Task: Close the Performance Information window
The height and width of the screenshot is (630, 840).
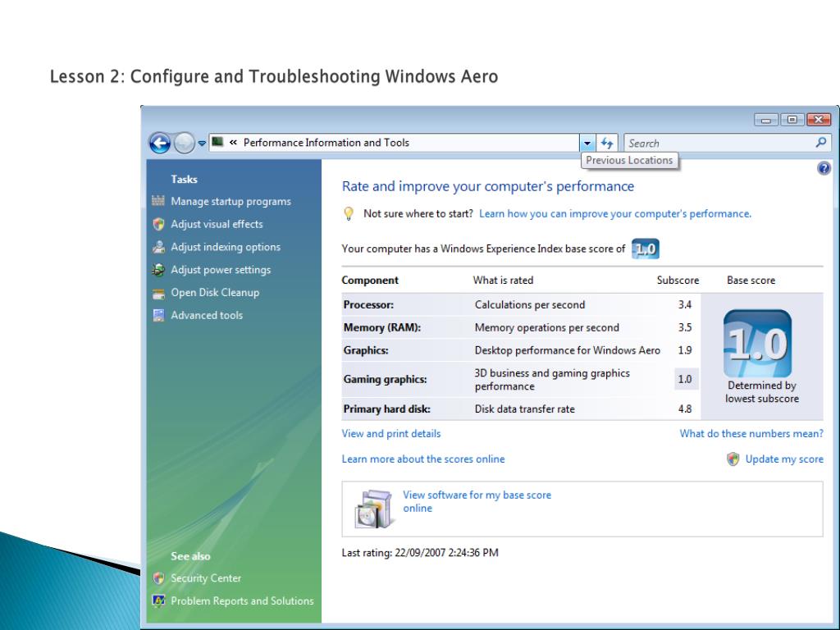Action: pos(819,120)
